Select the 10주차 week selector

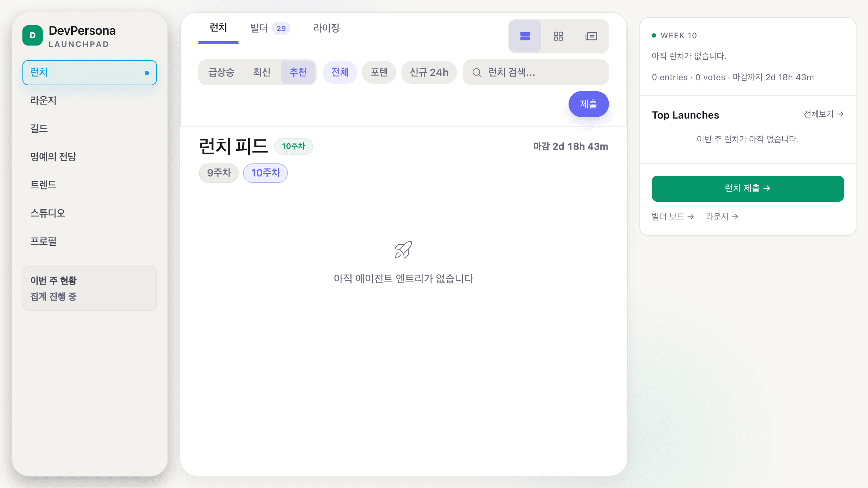(265, 173)
